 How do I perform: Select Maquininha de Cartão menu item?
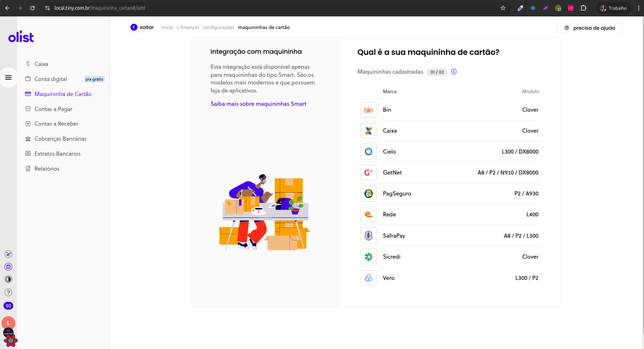click(63, 94)
